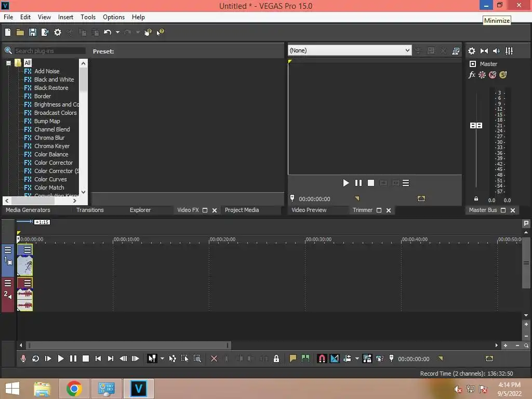
Task: Open the Tools menu
Action: [88, 17]
